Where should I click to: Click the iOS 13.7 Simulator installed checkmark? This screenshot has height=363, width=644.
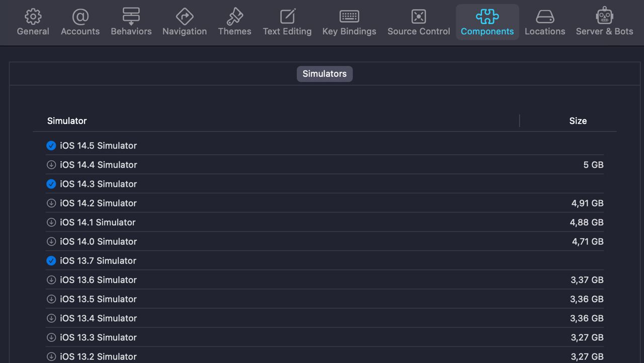[51, 261]
